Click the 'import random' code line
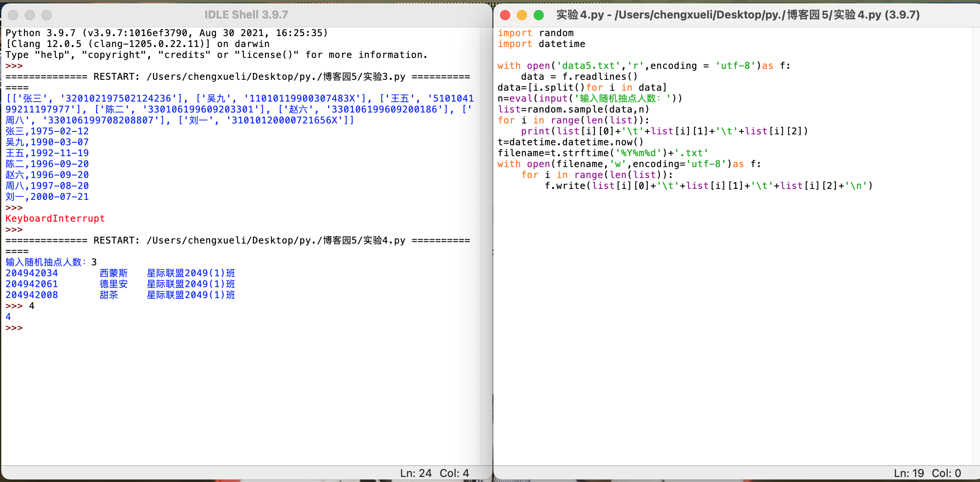Viewport: 980px width, 482px height. [x=535, y=33]
